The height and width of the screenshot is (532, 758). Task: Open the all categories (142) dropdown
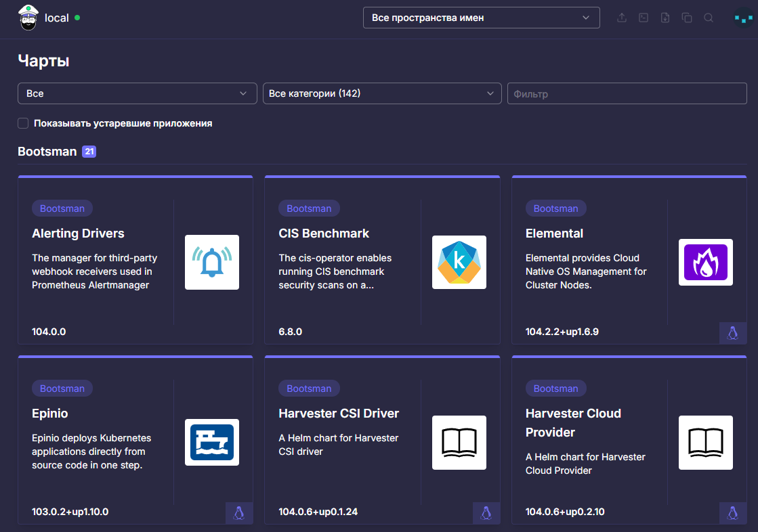point(382,93)
